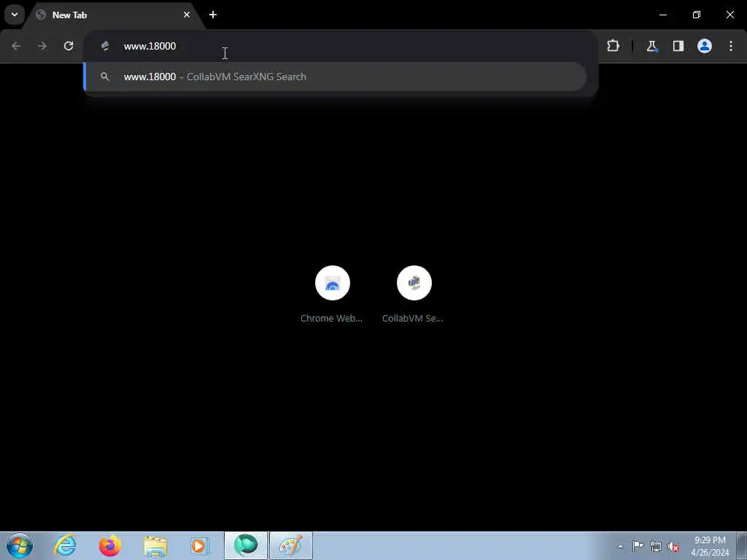Click the Chrome Web... shortcut label
The height and width of the screenshot is (560, 747).
(x=332, y=319)
